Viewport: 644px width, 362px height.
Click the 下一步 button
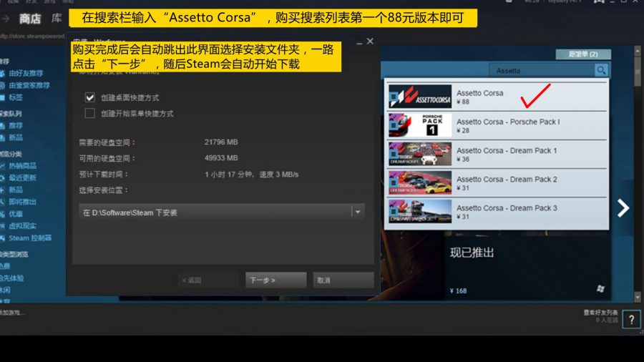[275, 280]
